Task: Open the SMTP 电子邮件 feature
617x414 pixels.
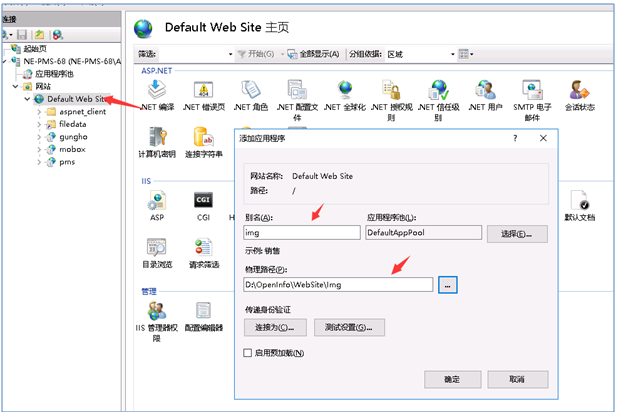Action: click(531, 91)
